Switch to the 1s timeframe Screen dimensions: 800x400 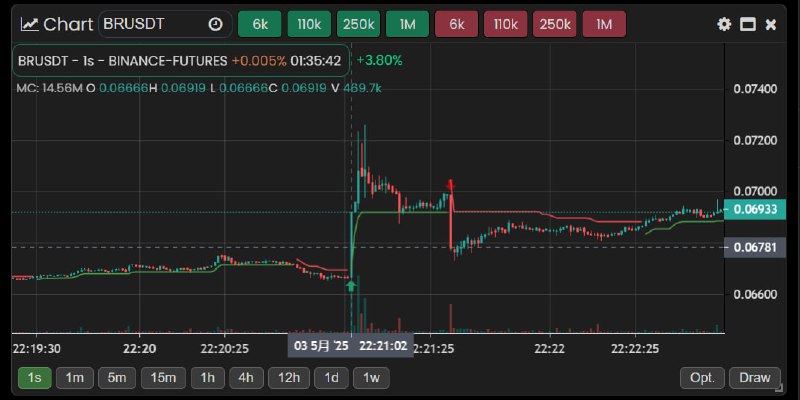point(34,378)
